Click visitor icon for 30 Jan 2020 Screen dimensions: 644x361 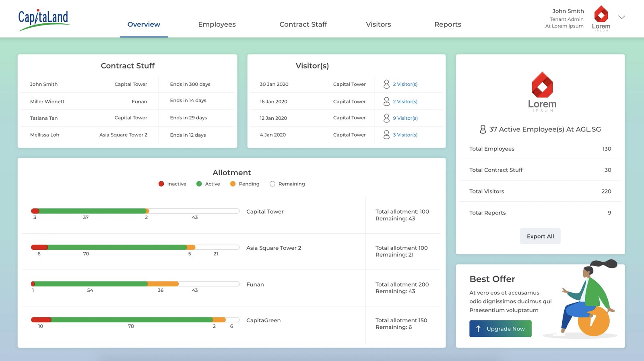[386, 84]
